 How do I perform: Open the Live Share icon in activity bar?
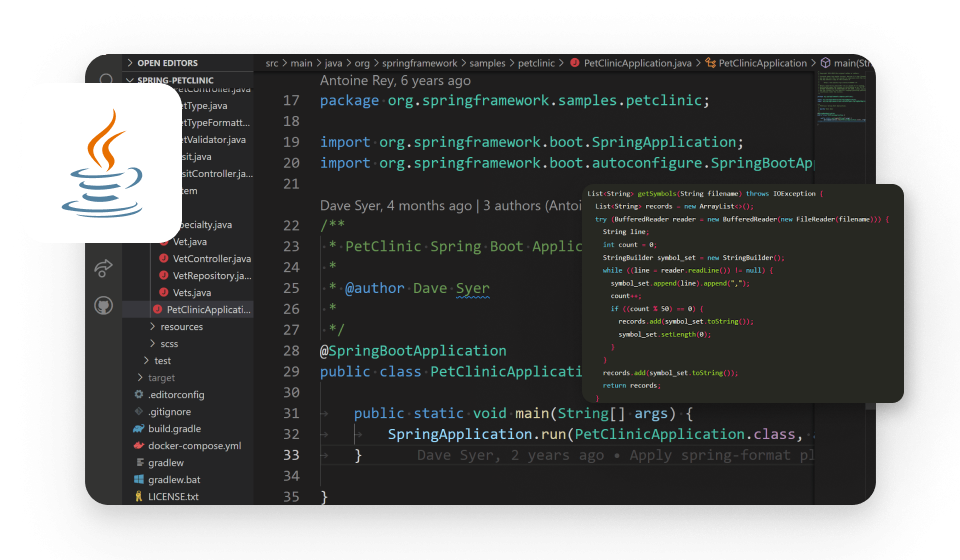(x=104, y=268)
